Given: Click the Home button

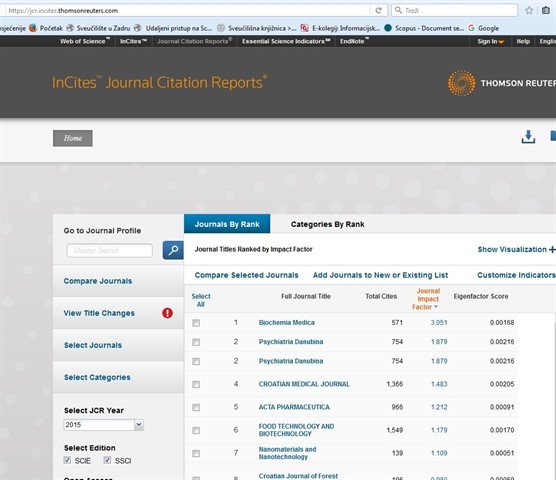Looking at the screenshot, I should click(x=73, y=138).
